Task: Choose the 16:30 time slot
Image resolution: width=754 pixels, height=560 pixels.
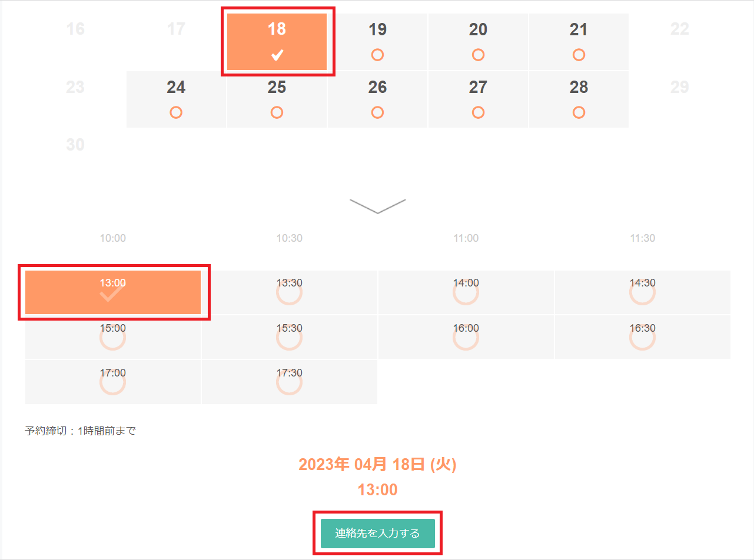Action: pos(642,337)
